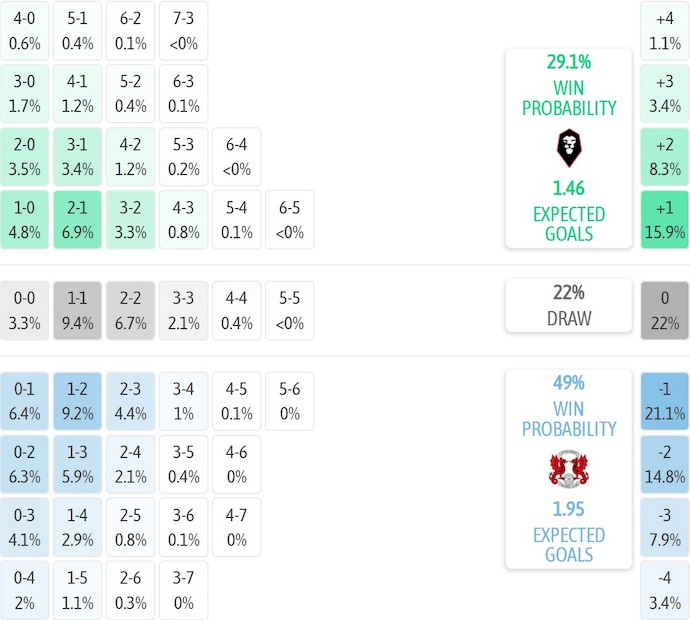Pick the 0-1 scoreline cell
Image resolution: width=690 pixels, height=620 pixels.
(x=24, y=401)
